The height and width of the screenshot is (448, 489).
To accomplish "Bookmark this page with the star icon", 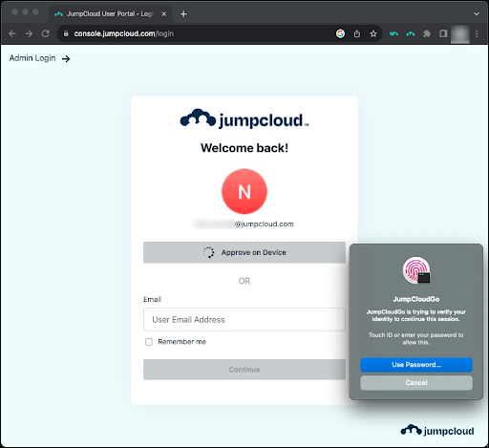I will [x=373, y=33].
